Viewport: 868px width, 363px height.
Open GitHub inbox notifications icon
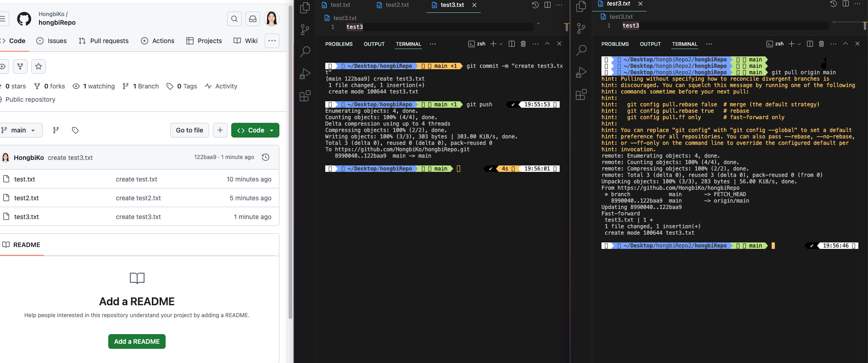[253, 19]
